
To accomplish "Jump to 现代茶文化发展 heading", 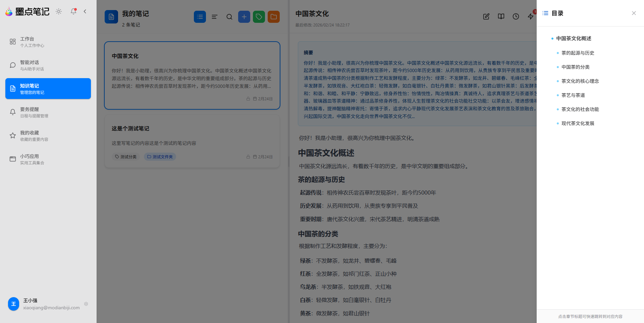I will pyautogui.click(x=577, y=123).
